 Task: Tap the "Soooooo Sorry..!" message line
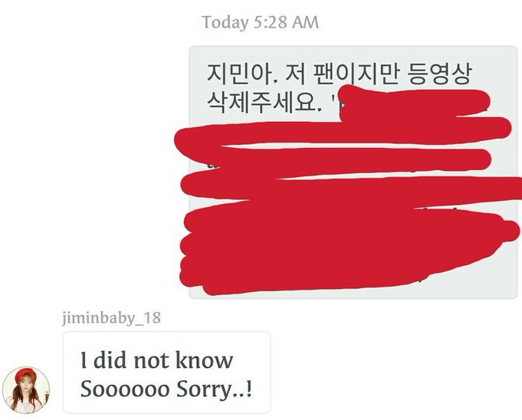pos(166,389)
